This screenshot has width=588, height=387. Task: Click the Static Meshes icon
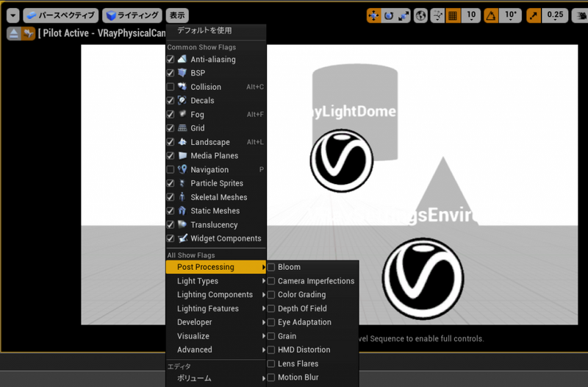click(182, 210)
